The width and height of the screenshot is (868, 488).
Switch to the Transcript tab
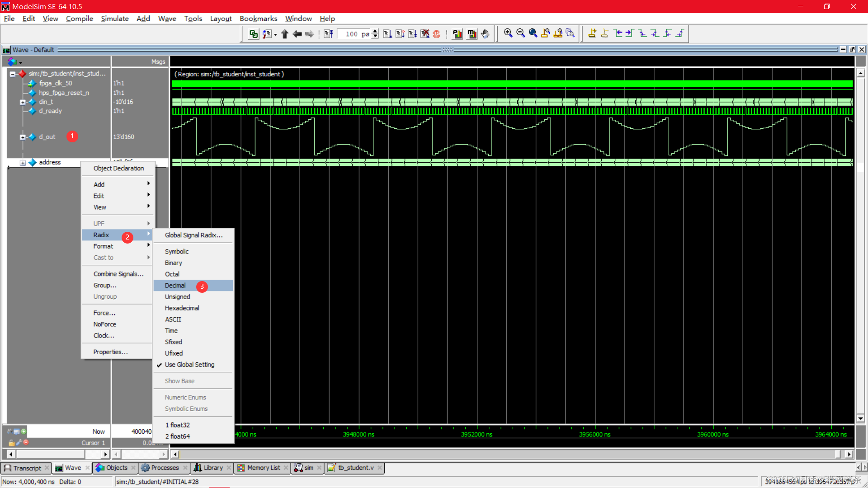pos(26,468)
